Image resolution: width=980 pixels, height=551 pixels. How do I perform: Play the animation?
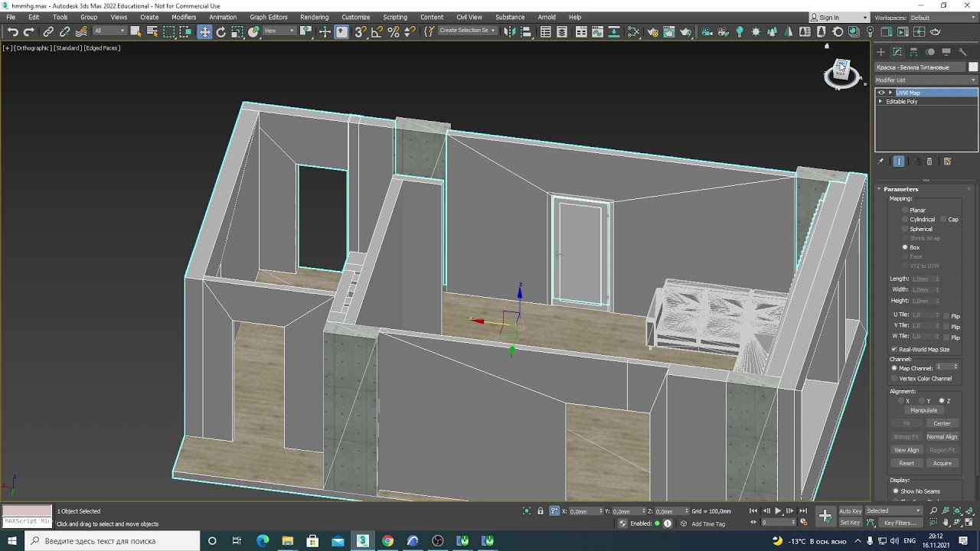click(x=778, y=511)
